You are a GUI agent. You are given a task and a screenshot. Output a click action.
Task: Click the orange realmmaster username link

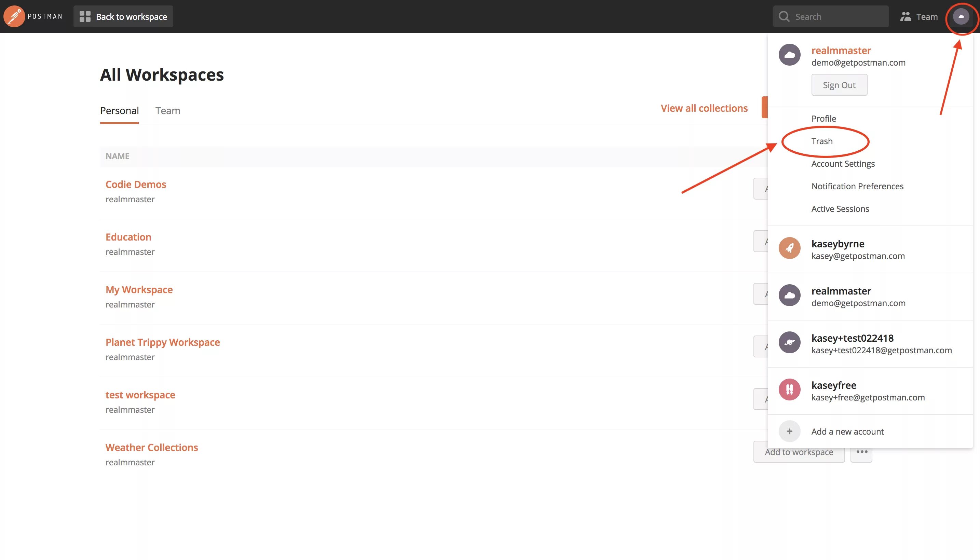point(841,50)
